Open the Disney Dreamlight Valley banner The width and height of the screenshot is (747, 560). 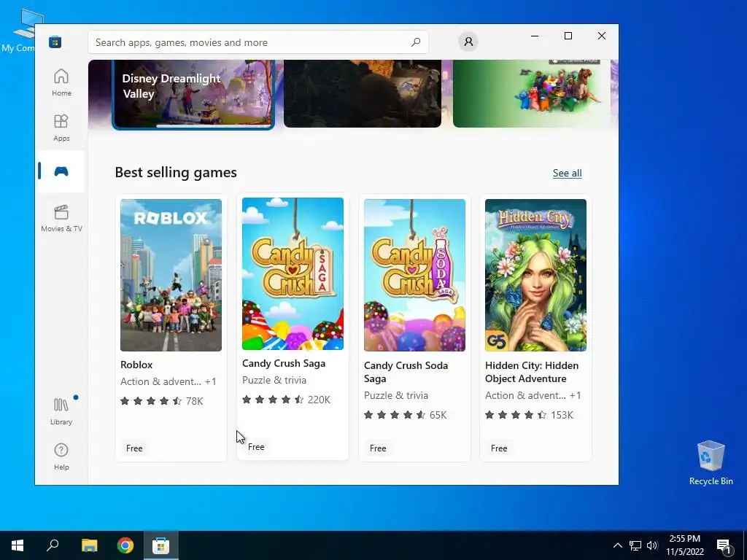coord(193,94)
